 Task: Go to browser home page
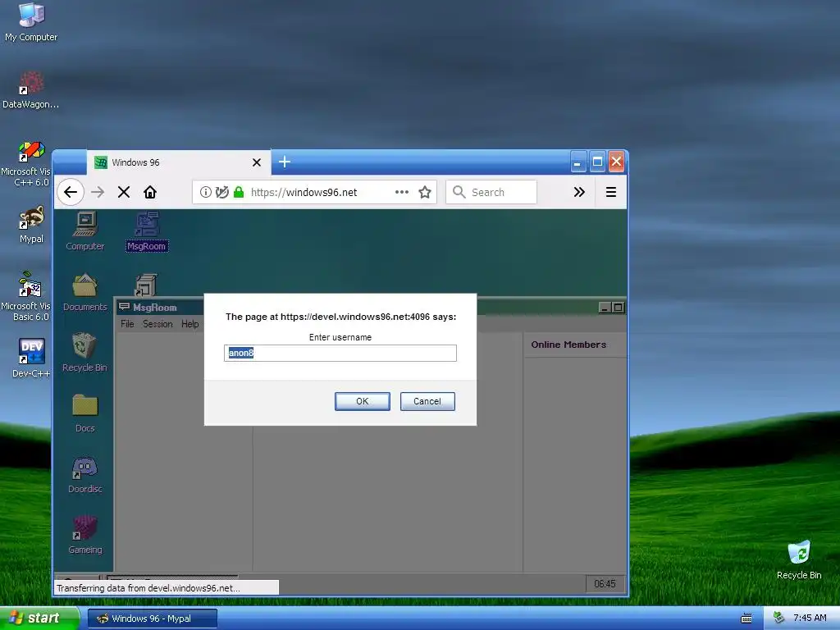click(x=150, y=192)
